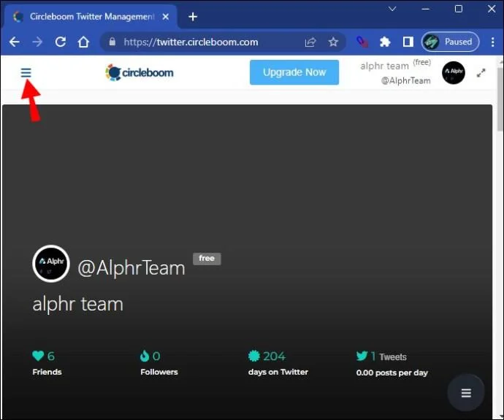The width and height of the screenshot is (504, 420).
Task: Open a new browser tab
Action: coord(193,17)
